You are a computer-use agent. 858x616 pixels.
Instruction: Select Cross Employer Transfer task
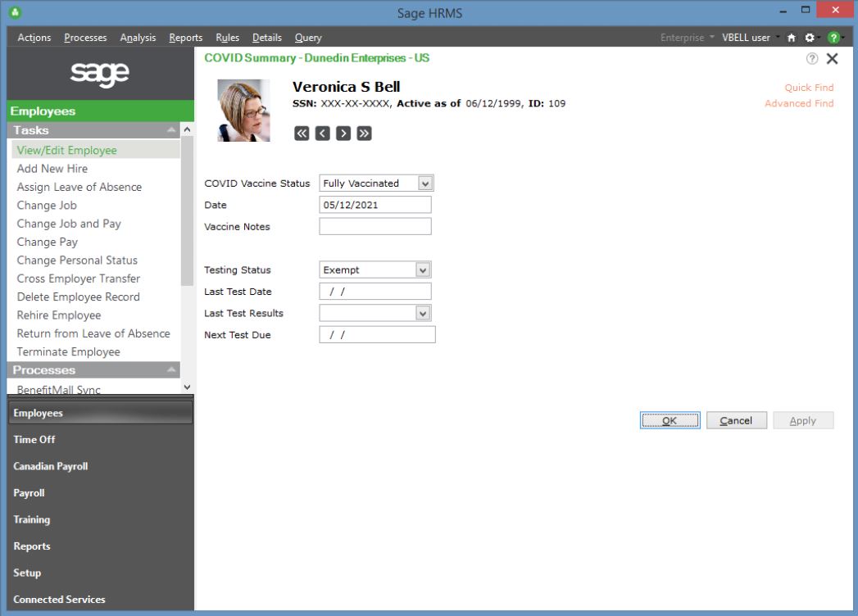pyautogui.click(x=78, y=279)
